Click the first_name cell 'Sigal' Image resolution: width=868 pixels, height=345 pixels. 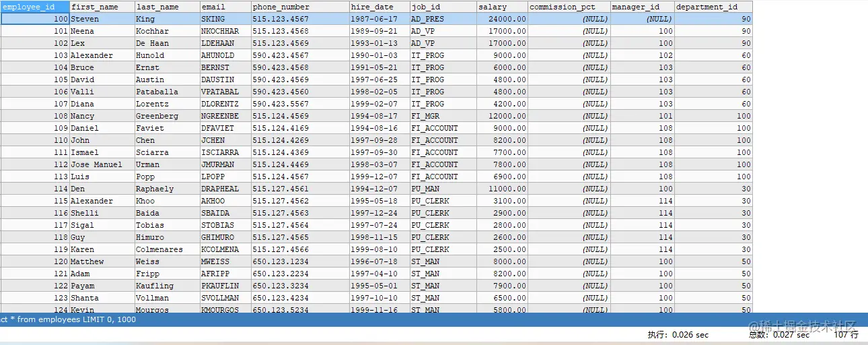(x=102, y=225)
